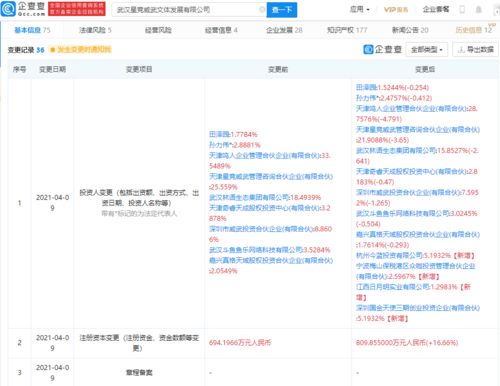The image size is (500, 386).
Task: Switch to the 基本信息 75 tab
Action: click(32, 30)
